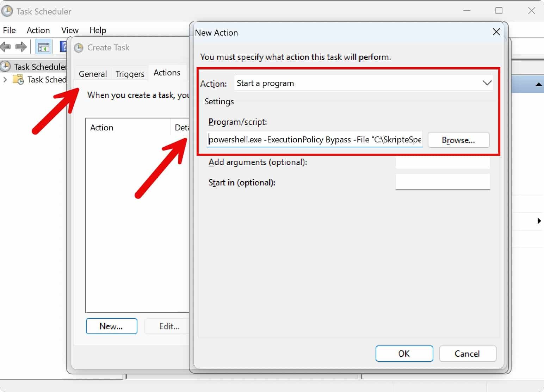Click the Add arguments optional field
Image resolution: width=544 pixels, height=392 pixels.
click(x=443, y=162)
